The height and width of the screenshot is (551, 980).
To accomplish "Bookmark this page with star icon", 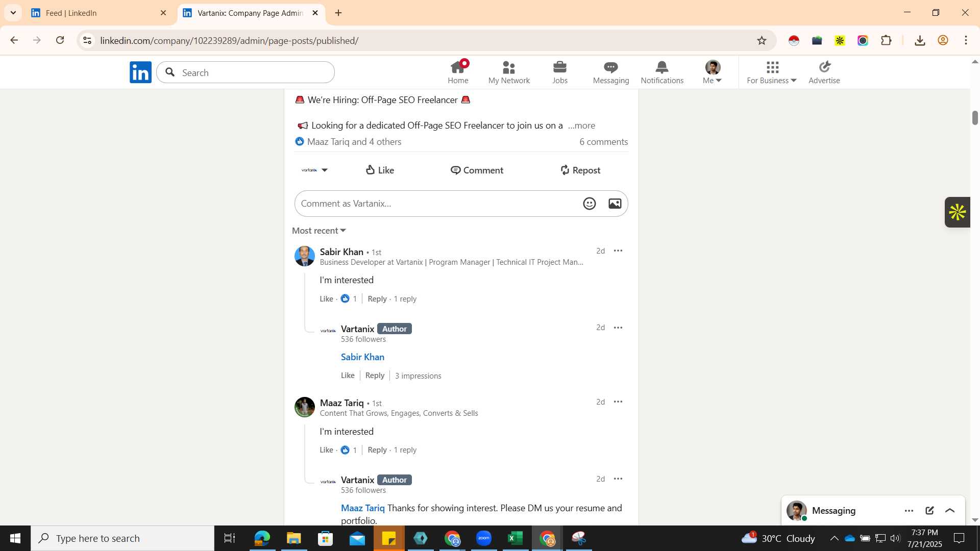I will click(762, 40).
